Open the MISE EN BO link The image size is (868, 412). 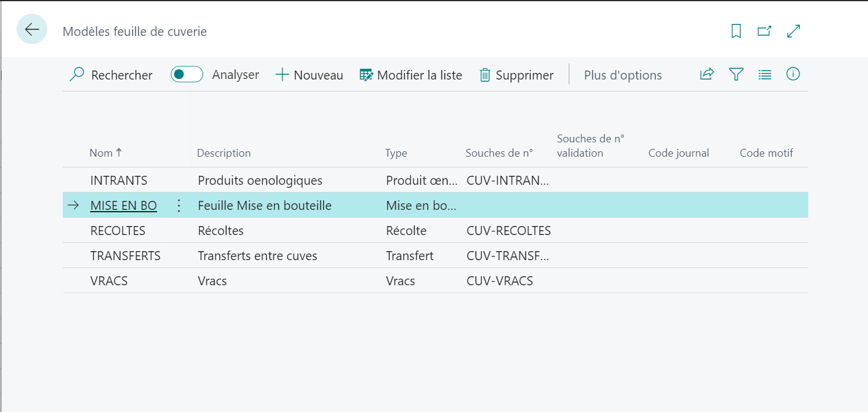pyautogui.click(x=123, y=206)
